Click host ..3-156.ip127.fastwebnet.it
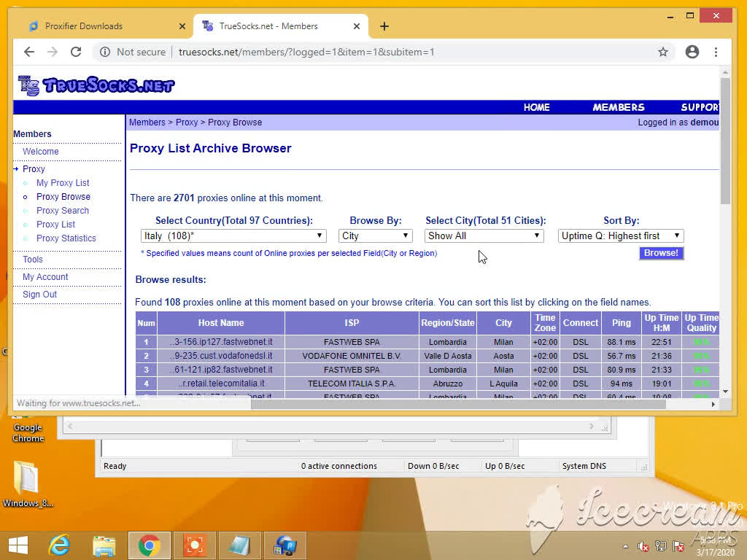The image size is (747, 560). (x=221, y=342)
